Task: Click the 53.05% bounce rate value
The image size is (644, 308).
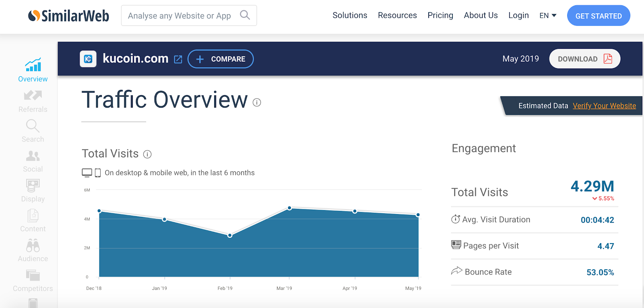Action: (x=600, y=273)
